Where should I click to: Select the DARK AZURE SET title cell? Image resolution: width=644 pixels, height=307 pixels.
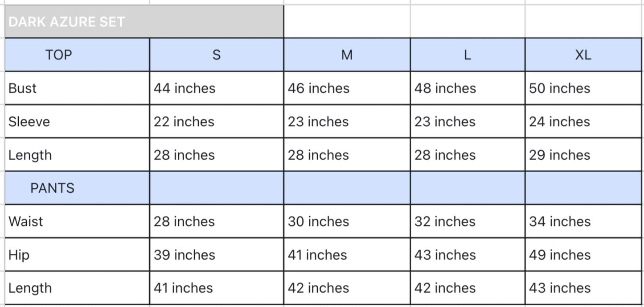tap(144, 21)
